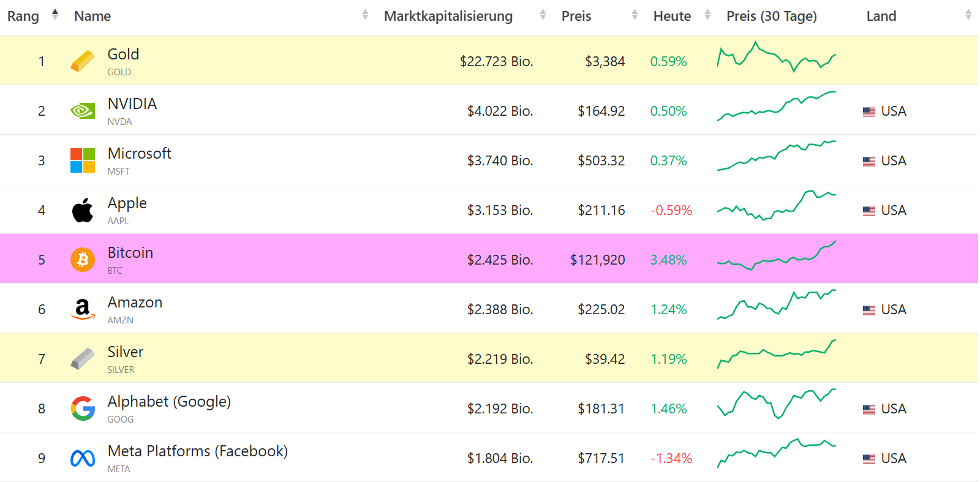Click the Microsoft logo icon

[83, 160]
